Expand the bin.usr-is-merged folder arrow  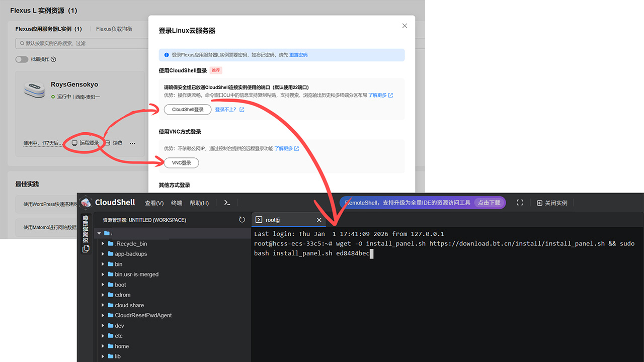click(x=103, y=275)
